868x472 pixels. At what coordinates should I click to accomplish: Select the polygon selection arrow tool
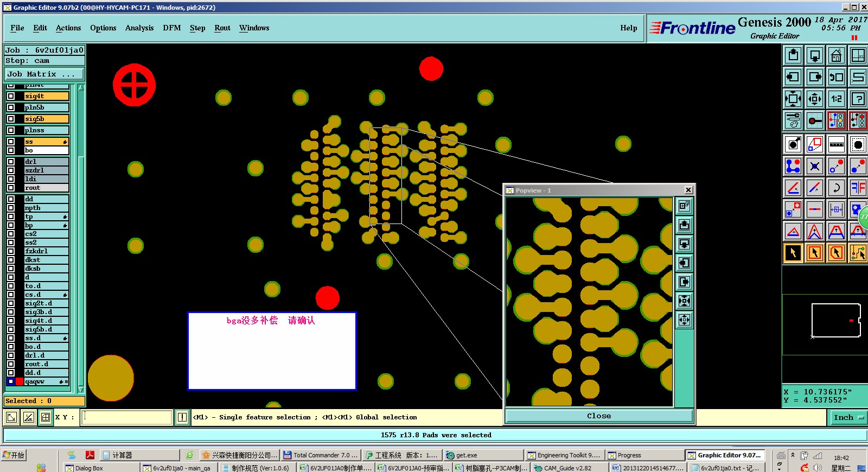(837, 253)
